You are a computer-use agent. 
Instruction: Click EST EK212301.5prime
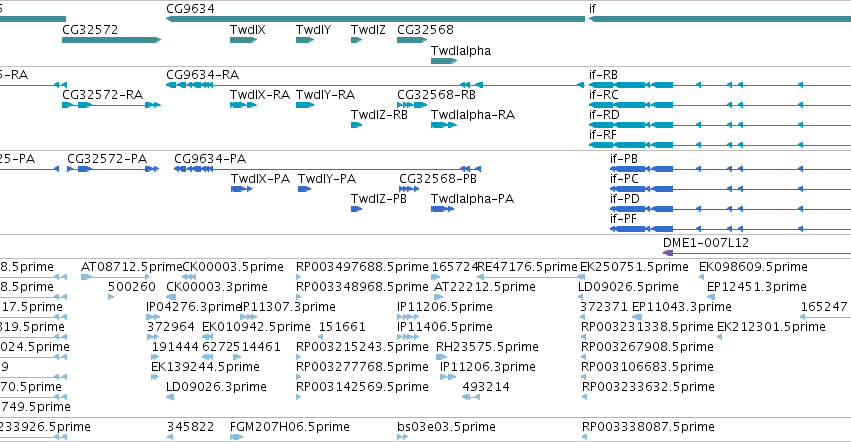720,337
